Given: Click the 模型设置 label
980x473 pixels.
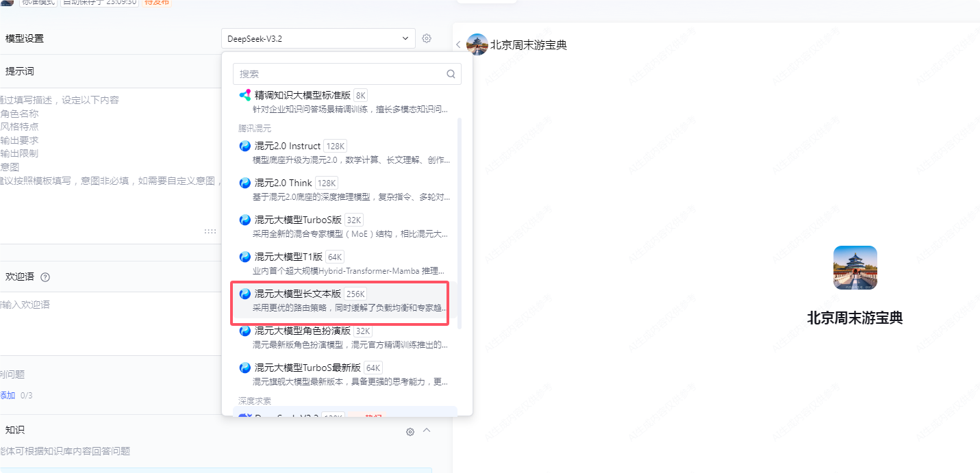Looking at the screenshot, I should coord(24,38).
